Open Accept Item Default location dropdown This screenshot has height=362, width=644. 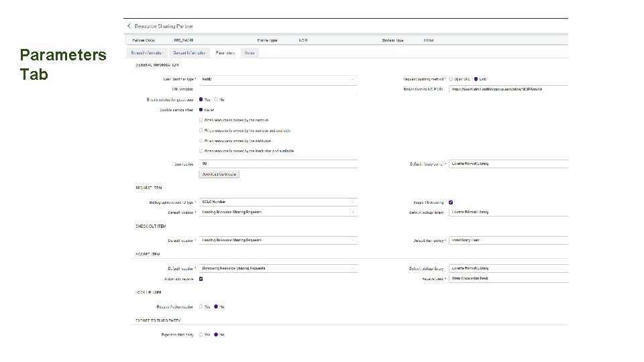click(x=278, y=268)
